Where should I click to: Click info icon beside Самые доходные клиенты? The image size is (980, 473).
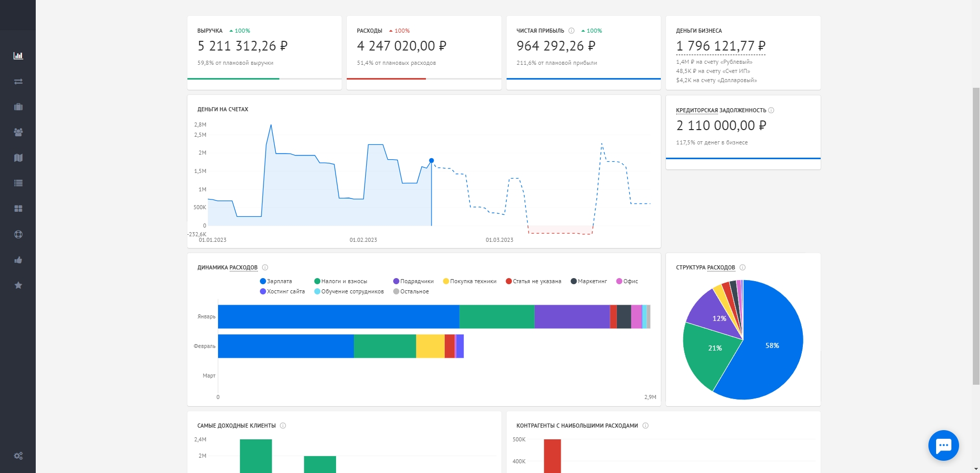click(x=283, y=426)
